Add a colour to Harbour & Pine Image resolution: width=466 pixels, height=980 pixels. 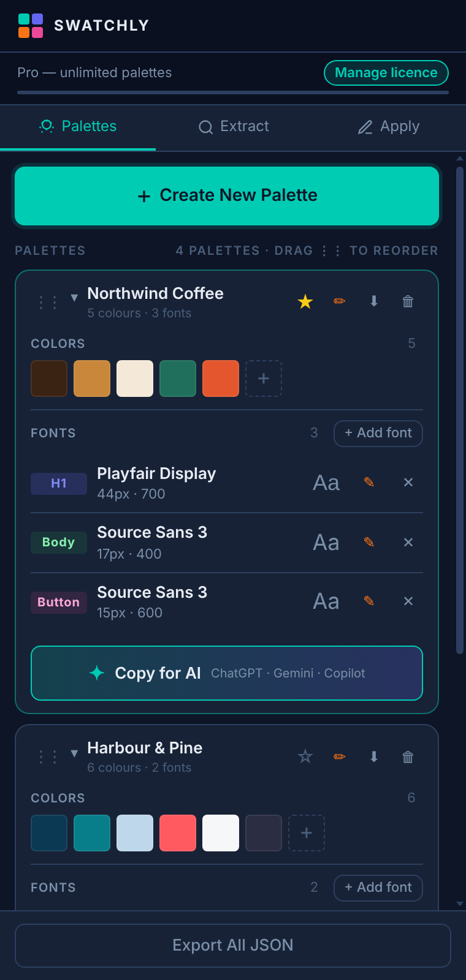[307, 833]
